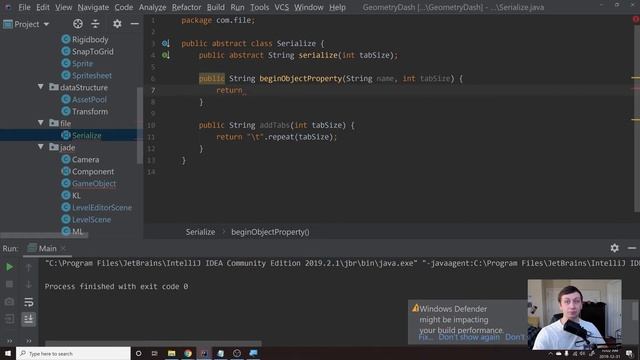Toggle soft-wrap in Run console
Screen dimensions: 640x360
(x=29, y=302)
